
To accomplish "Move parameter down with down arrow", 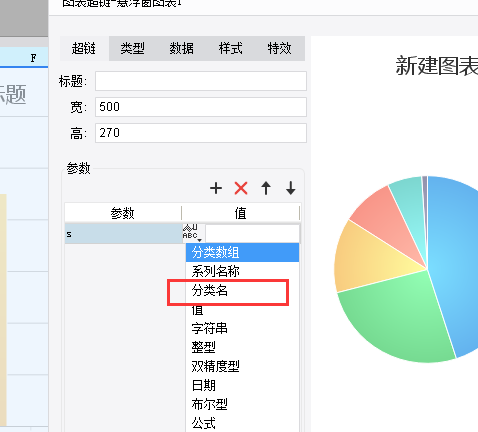I will tap(291, 188).
